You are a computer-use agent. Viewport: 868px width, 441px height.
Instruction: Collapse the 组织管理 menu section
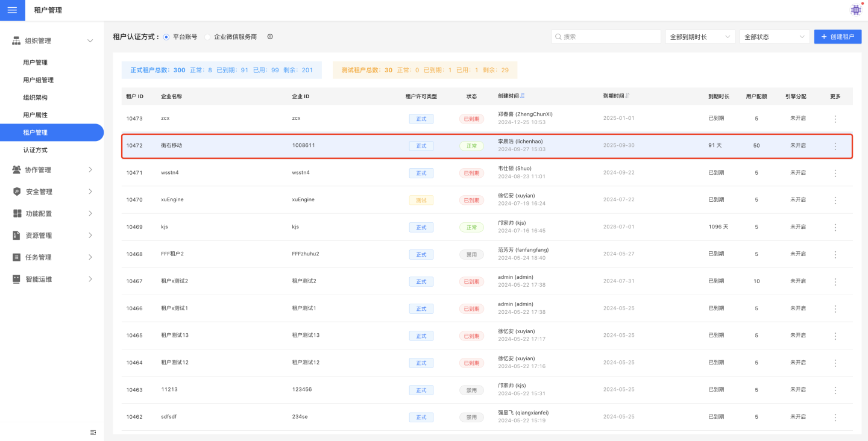[x=90, y=41]
